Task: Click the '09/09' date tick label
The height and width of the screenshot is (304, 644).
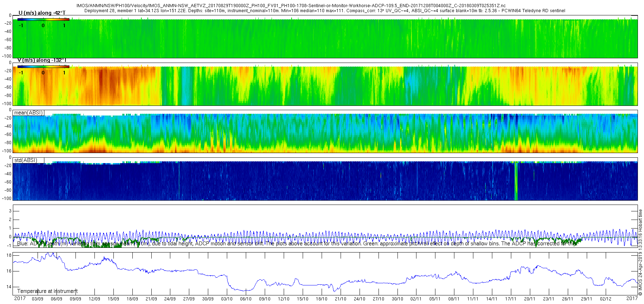Action: click(x=75, y=299)
